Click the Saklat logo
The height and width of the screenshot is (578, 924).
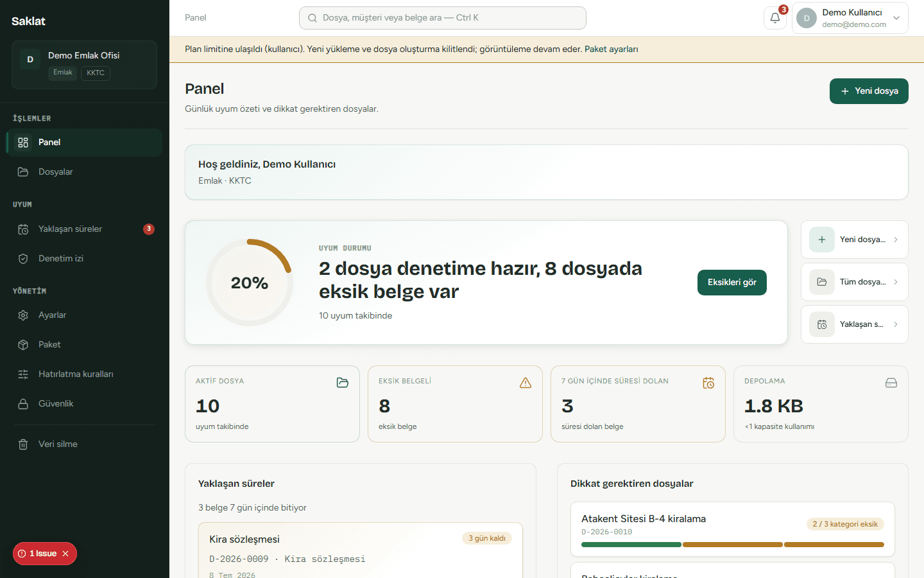pos(28,21)
